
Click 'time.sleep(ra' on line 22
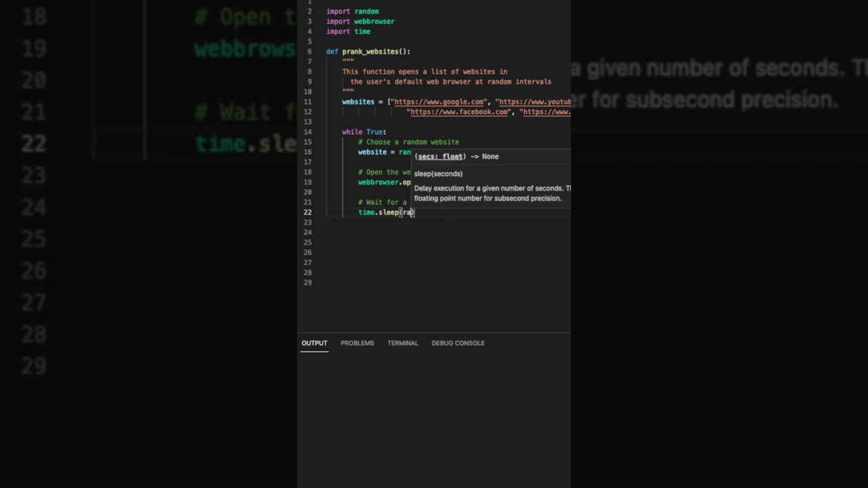386,212
